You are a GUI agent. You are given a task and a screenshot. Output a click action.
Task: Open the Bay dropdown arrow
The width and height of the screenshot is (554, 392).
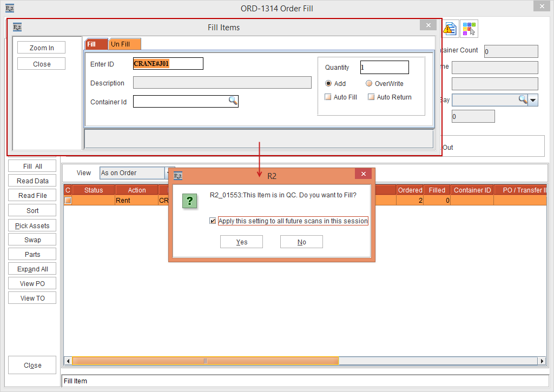[x=533, y=100]
